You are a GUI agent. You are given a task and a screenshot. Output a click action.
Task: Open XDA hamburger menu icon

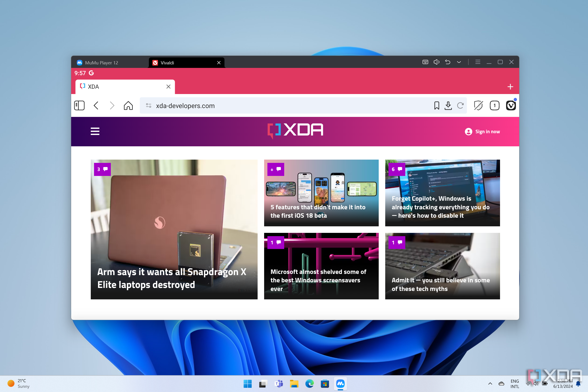point(95,131)
